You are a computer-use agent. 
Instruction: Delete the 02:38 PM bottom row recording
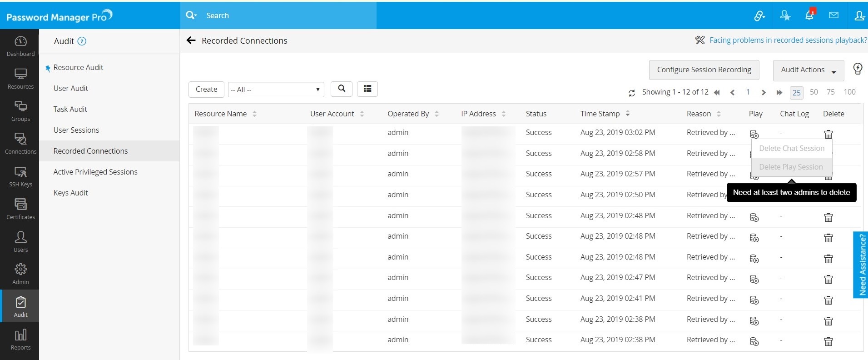click(828, 342)
